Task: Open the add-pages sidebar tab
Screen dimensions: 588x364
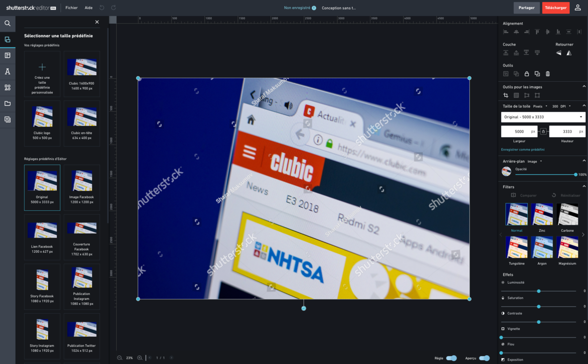Action: (x=7, y=119)
